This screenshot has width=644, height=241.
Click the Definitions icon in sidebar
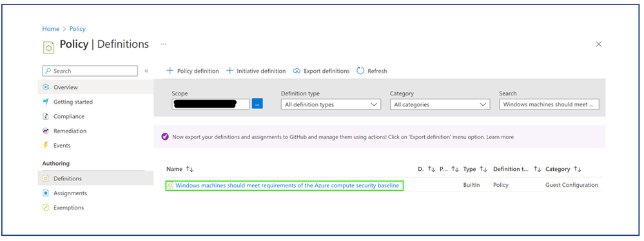(46, 178)
